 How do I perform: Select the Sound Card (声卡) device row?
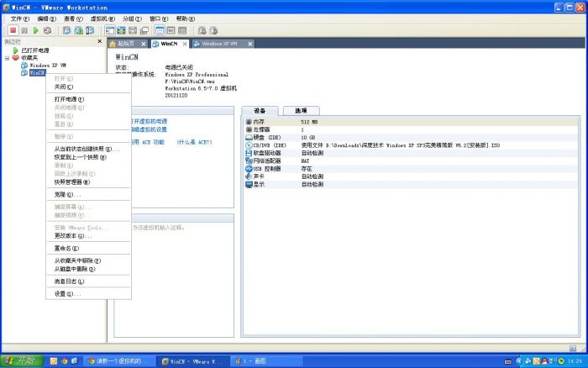[x=411, y=176]
